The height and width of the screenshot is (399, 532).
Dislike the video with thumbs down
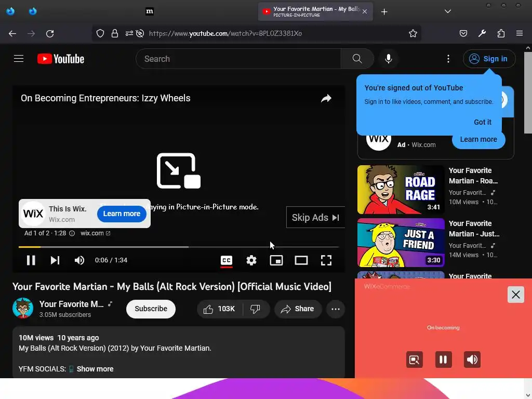(x=255, y=309)
